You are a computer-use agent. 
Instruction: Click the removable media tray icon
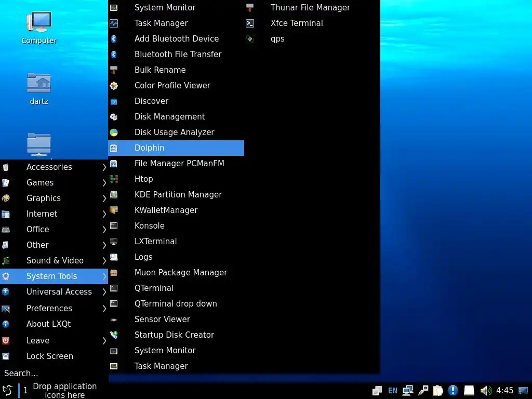[469, 391]
